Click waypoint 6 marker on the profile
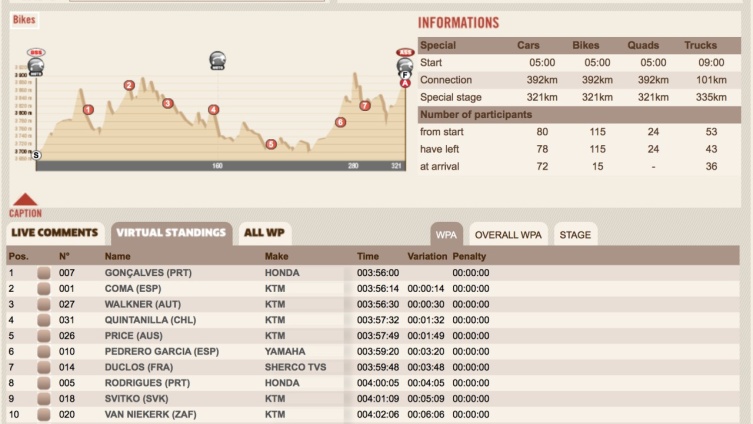Screen dimensions: 753x424 pos(340,122)
